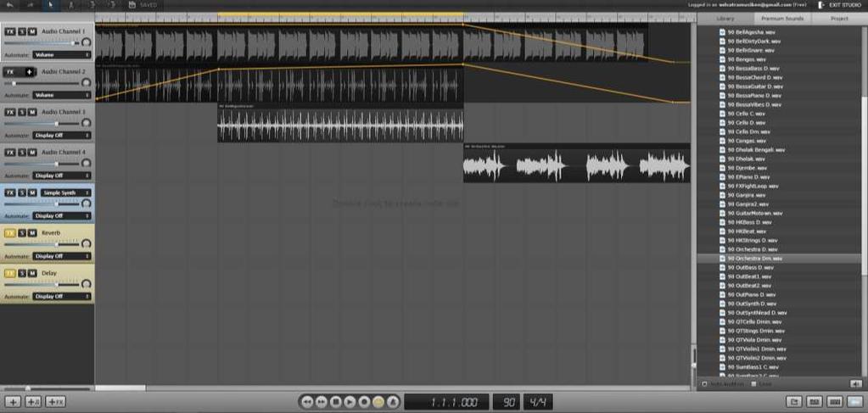Open FX for Audio Channel 1
Viewport: 868px width, 413px height.
point(10,31)
